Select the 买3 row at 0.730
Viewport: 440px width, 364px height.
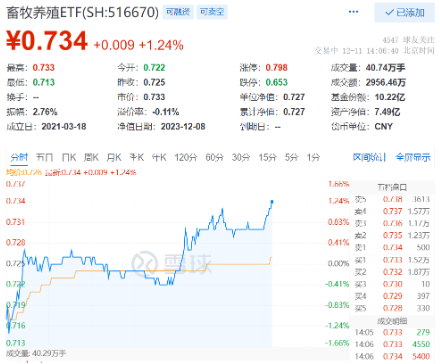(x=392, y=284)
